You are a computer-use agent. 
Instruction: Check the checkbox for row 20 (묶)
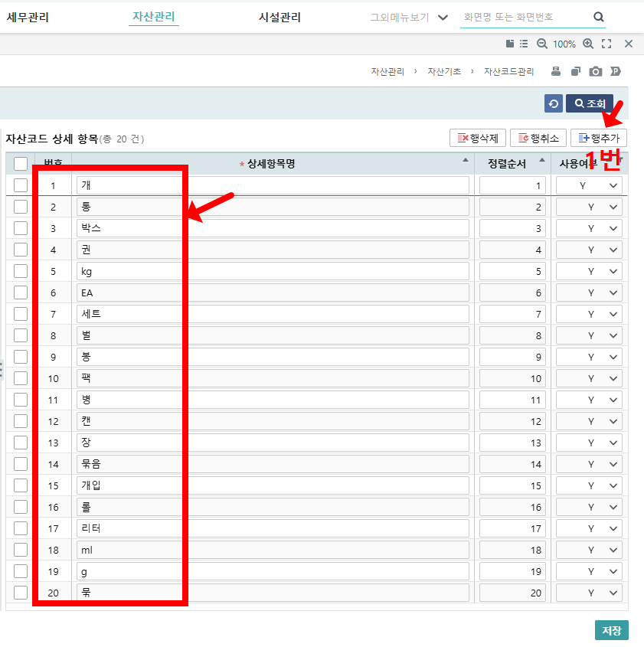point(21,593)
